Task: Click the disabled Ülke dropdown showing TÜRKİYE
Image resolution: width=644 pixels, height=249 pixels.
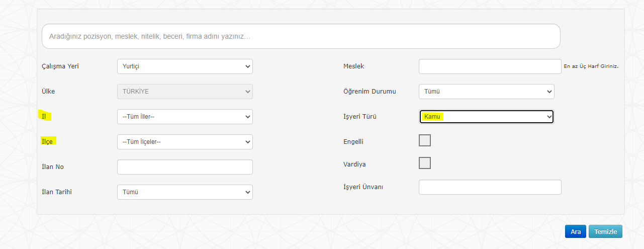Action: click(185, 92)
